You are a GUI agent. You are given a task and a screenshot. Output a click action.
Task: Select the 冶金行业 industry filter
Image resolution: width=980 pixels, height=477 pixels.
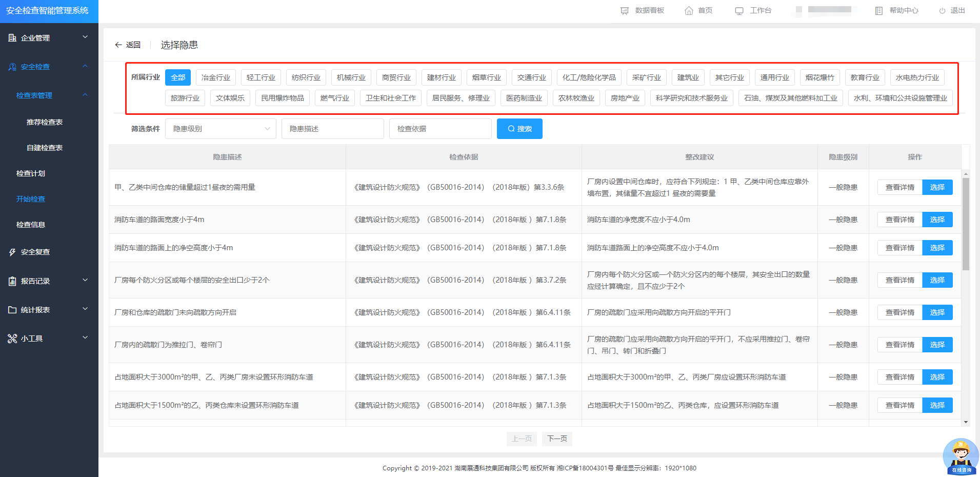[x=215, y=77]
